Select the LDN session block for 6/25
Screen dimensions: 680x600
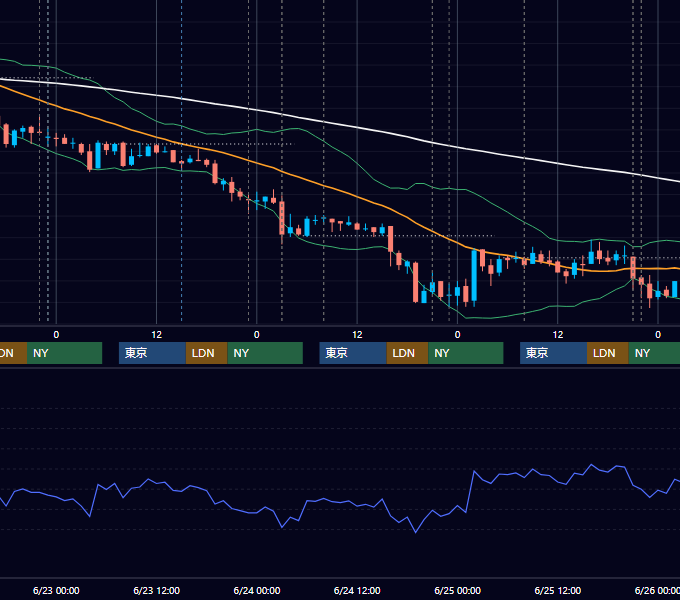point(608,353)
